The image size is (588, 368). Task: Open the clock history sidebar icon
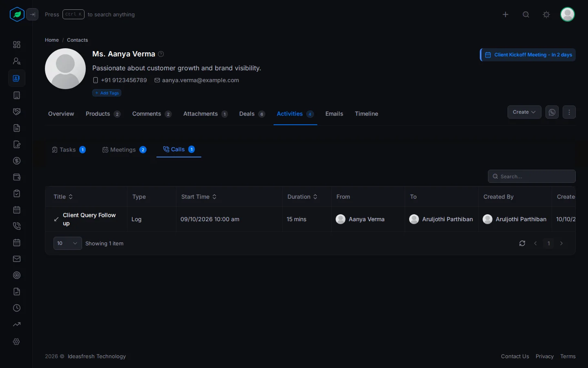click(17, 308)
